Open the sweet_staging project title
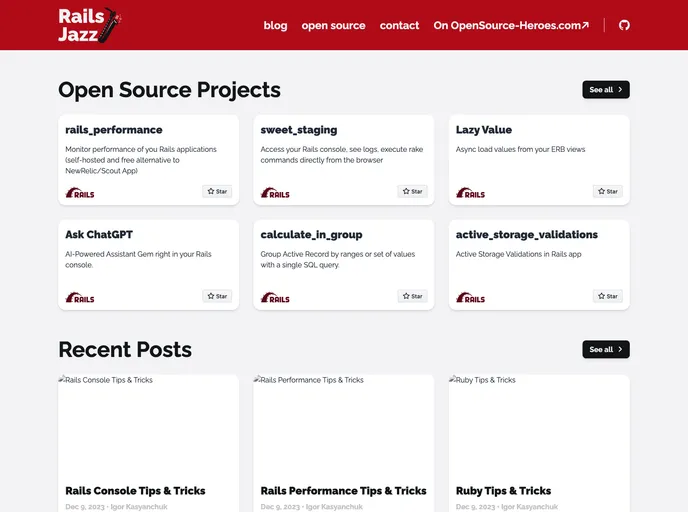Viewport: 688px width, 512px height. tap(299, 130)
